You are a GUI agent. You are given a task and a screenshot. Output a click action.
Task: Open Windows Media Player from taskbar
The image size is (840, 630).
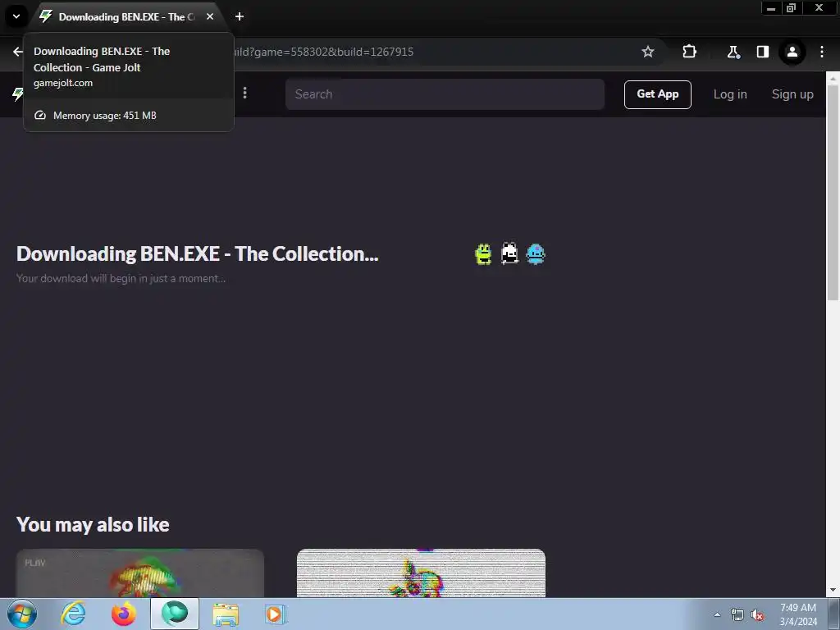(276, 614)
